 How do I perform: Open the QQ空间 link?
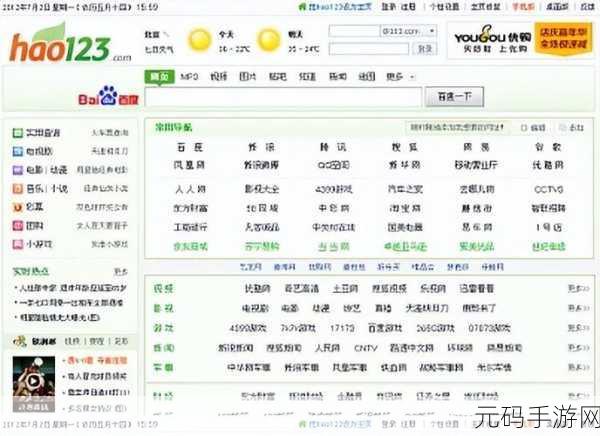[334, 165]
